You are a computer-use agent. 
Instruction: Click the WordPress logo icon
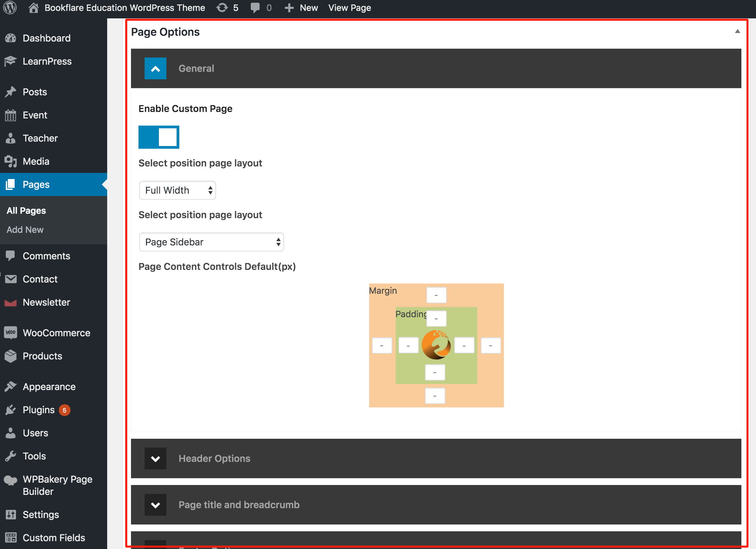10,7
